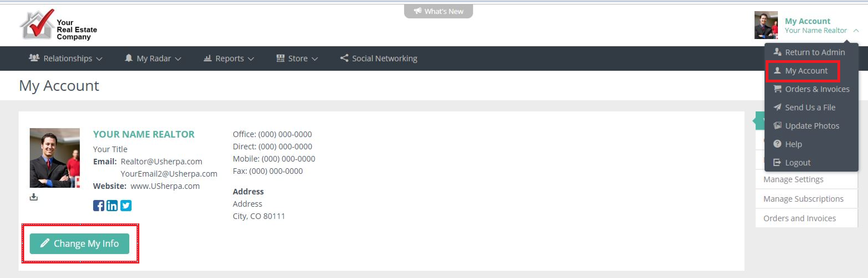Select Update Photos menu entry

pos(812,126)
